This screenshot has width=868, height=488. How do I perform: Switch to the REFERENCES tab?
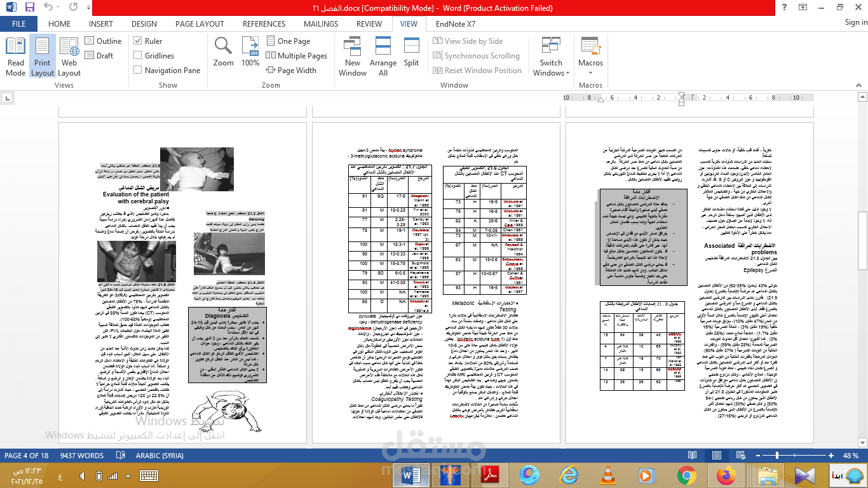coord(264,24)
